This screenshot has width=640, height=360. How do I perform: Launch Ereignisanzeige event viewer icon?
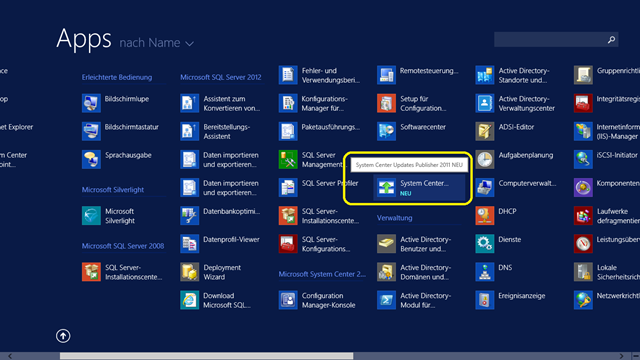click(x=484, y=300)
